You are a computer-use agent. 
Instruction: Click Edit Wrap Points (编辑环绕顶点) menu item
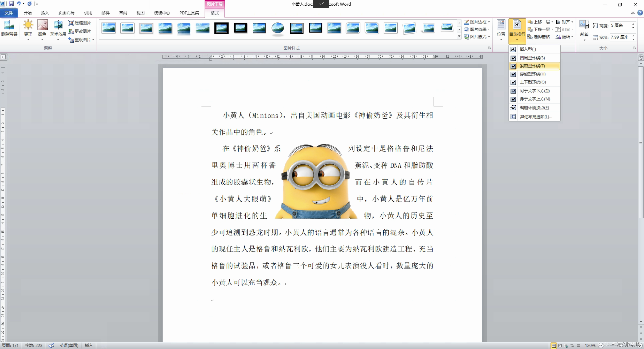[534, 108]
